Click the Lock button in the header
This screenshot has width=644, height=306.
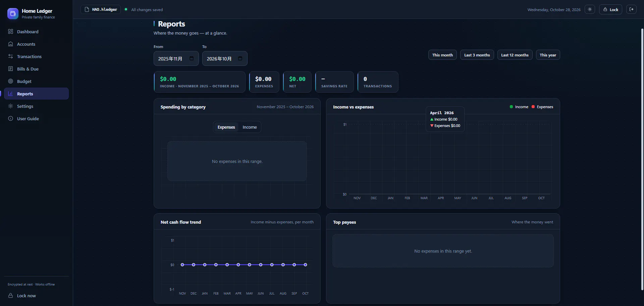tap(610, 9)
